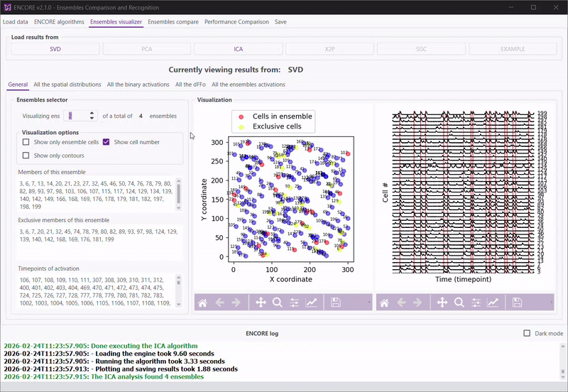
Task: Open subplot configuration sliders for traces plot
Action: click(476, 303)
